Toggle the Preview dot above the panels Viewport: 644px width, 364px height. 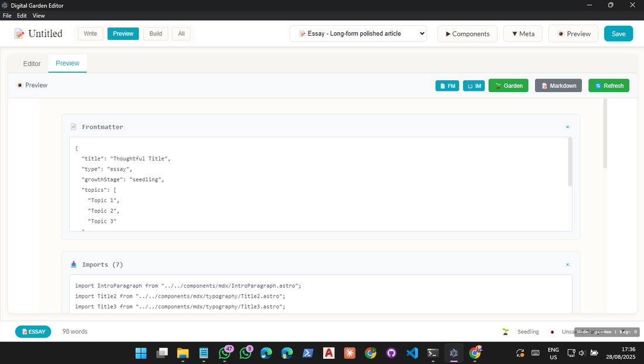(x=19, y=85)
